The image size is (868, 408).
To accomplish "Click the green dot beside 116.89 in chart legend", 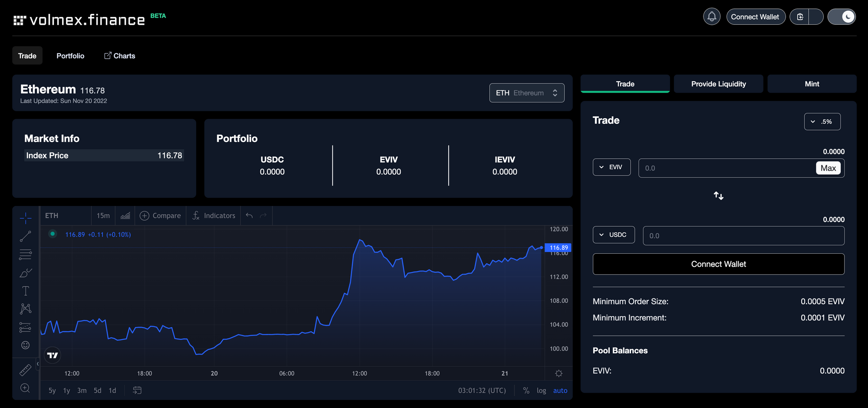I will pyautogui.click(x=53, y=234).
